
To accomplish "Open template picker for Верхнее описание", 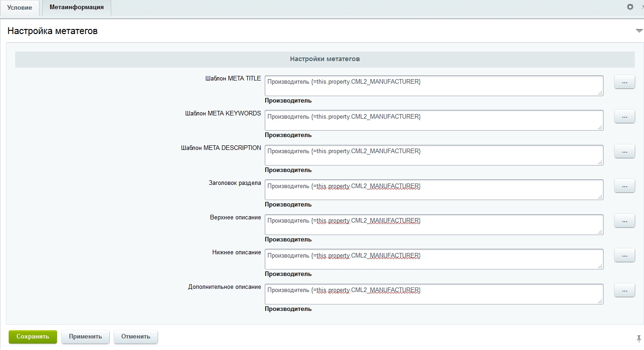I will 625,221.
